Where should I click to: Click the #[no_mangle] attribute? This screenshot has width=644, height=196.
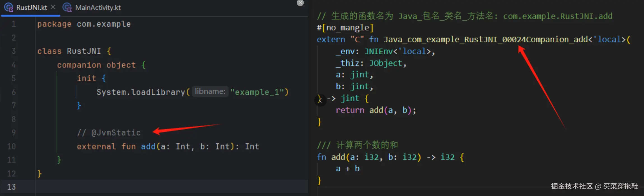click(x=345, y=28)
